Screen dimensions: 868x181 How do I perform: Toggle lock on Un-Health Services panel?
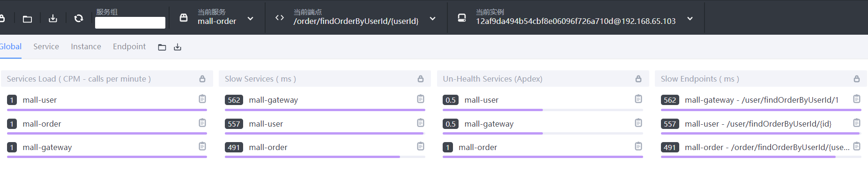pyautogui.click(x=638, y=79)
